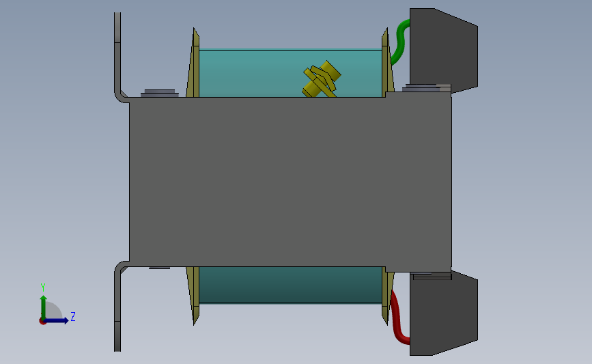The image size is (592, 364).
Task: Select the red wire on the model
Action: point(398,317)
